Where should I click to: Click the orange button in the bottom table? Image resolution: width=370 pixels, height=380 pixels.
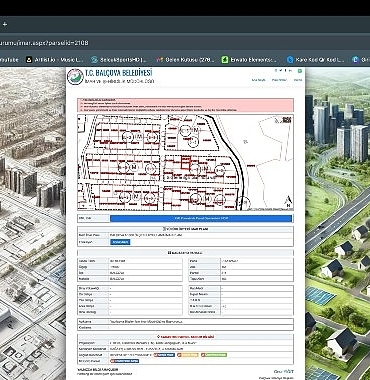point(188,355)
